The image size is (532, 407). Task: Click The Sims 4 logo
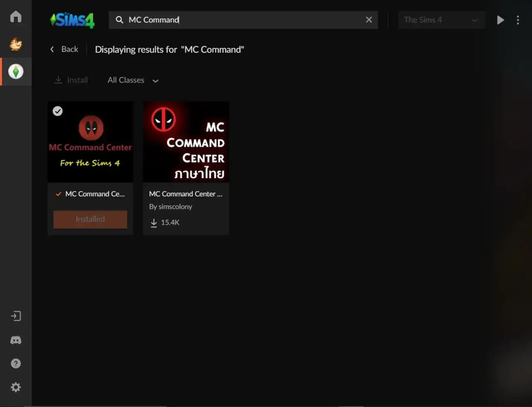click(x=72, y=20)
